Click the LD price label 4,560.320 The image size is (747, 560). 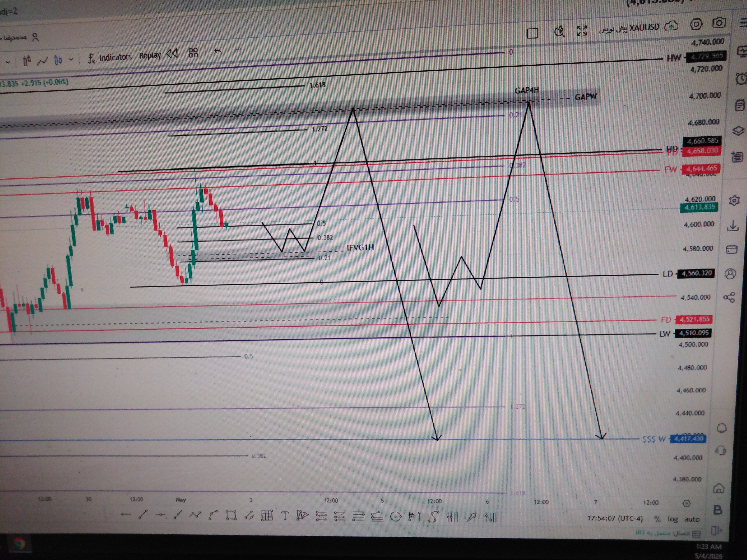[696, 273]
